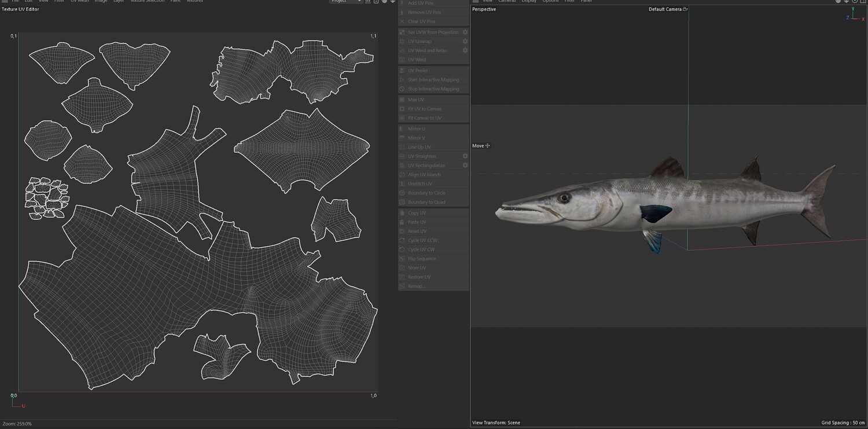Click the Remove UV Pins command icon
This screenshot has height=429, width=868.
402,12
